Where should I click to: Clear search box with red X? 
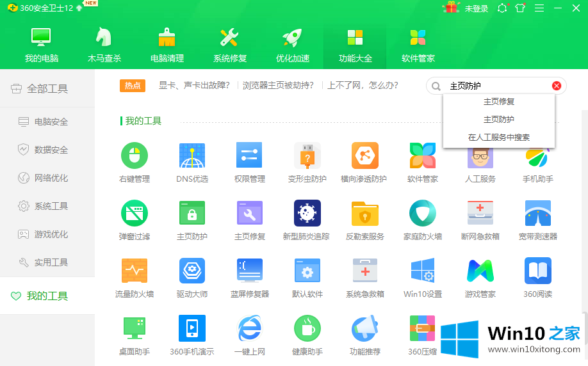[x=557, y=86]
